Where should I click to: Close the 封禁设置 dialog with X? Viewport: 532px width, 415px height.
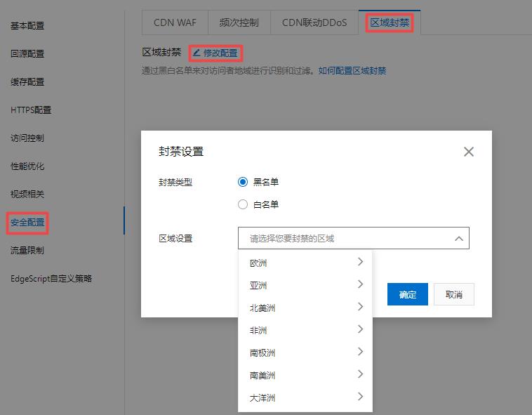[469, 152]
